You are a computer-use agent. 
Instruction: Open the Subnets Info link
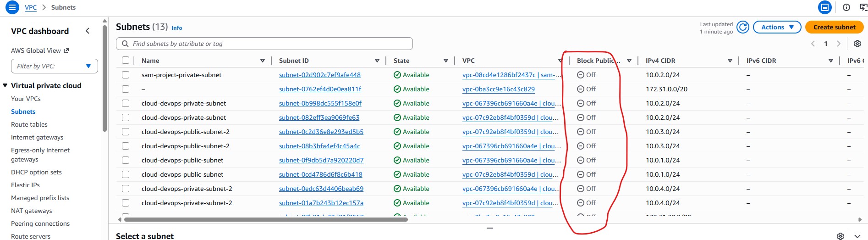click(177, 28)
